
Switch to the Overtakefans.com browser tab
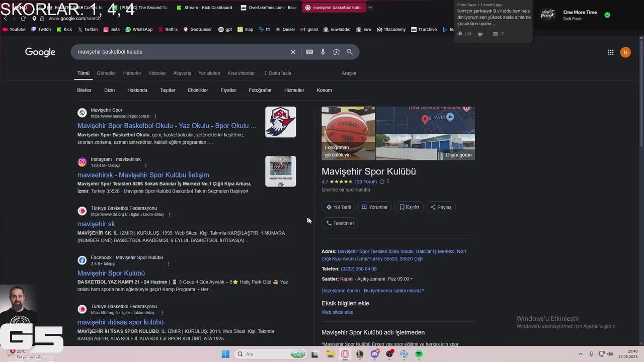click(269, 8)
